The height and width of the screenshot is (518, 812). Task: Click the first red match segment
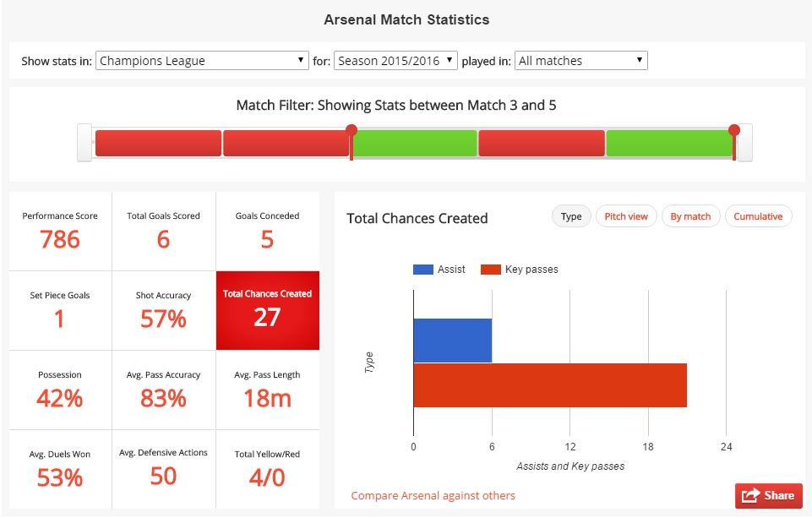point(158,143)
